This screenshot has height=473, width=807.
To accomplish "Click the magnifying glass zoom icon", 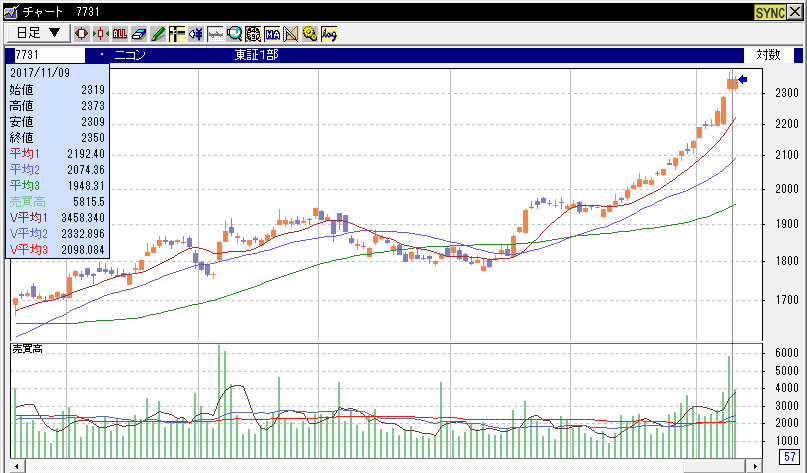I will point(234,33).
